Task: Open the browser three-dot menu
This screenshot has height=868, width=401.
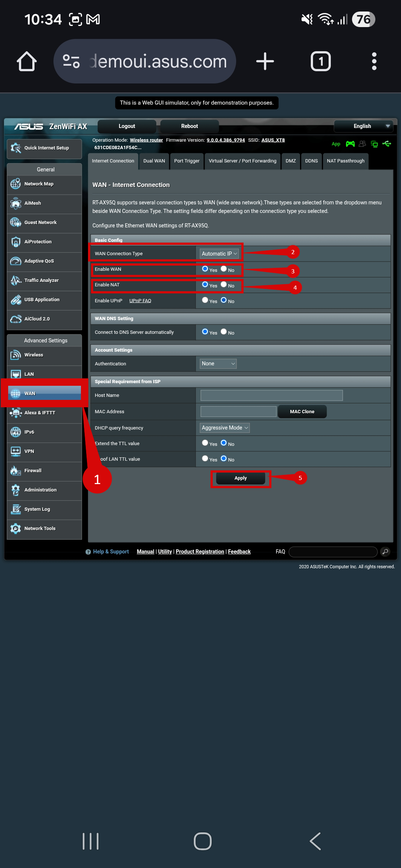Action: click(x=374, y=61)
